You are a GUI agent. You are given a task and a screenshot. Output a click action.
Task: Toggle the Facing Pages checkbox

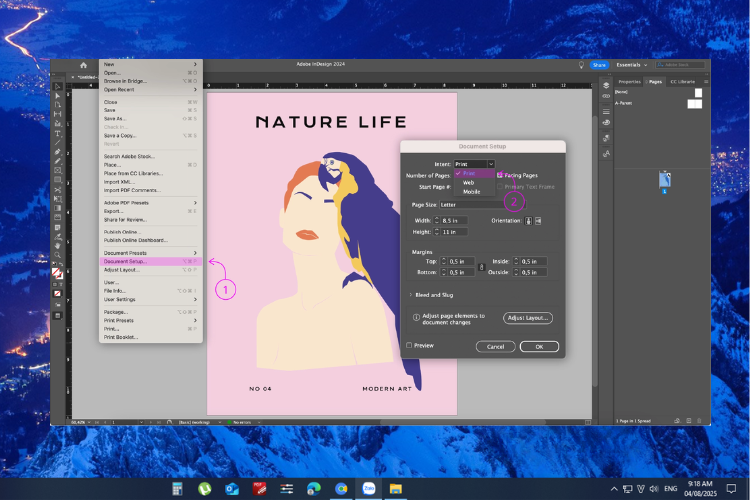500,175
